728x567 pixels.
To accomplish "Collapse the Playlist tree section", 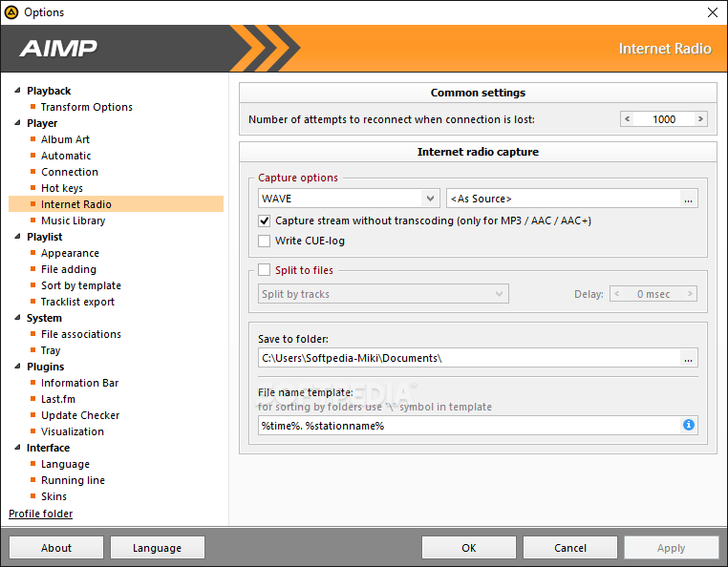I will coord(17,237).
